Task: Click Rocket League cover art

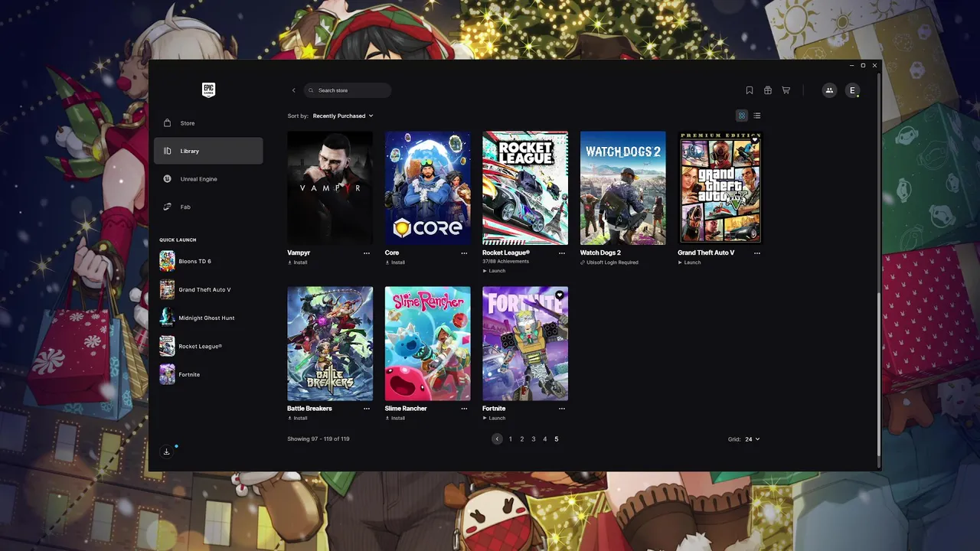Action: (x=525, y=188)
